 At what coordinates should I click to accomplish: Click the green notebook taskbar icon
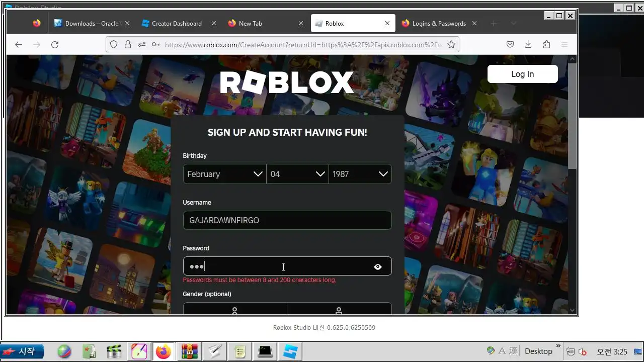pos(89,351)
